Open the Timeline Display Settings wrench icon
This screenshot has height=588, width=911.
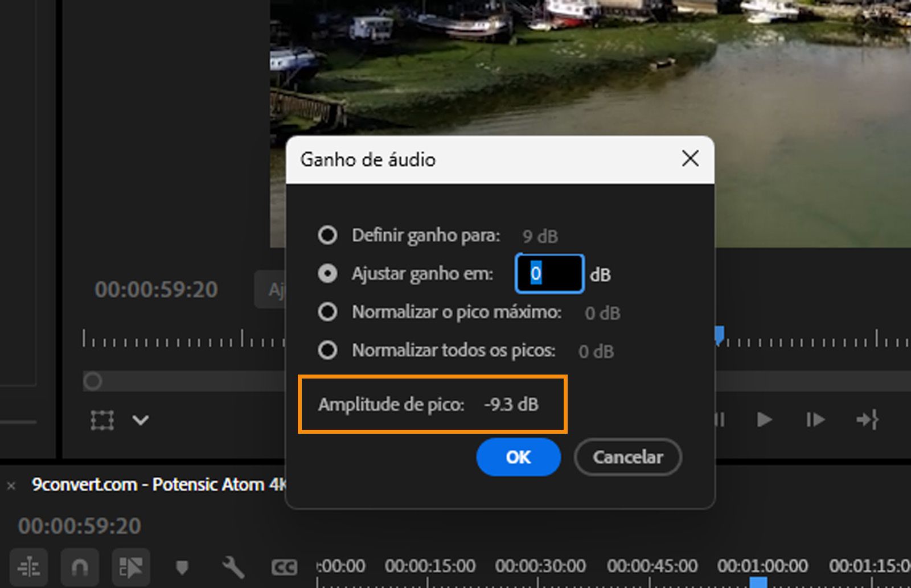coord(233,566)
